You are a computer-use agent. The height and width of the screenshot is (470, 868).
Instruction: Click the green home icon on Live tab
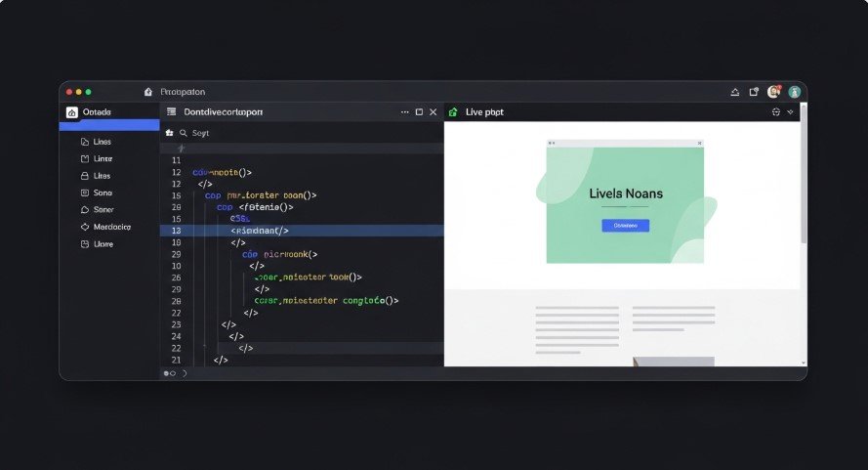tap(453, 112)
